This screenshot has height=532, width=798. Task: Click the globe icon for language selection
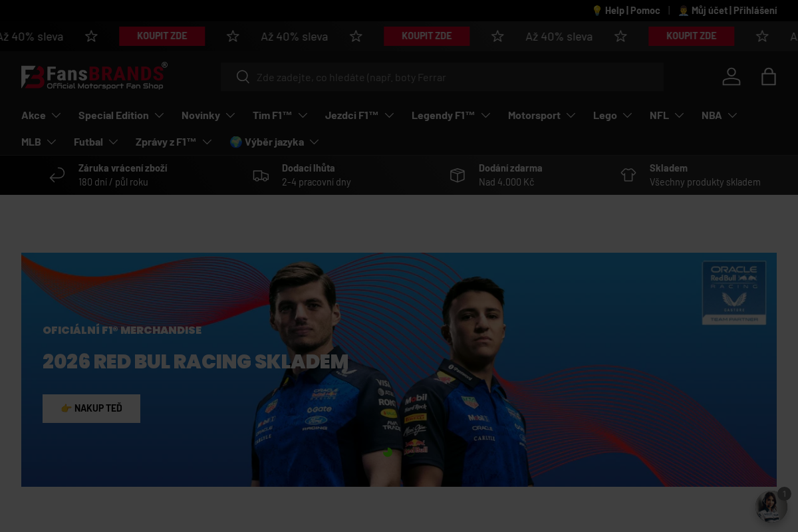pos(237,142)
